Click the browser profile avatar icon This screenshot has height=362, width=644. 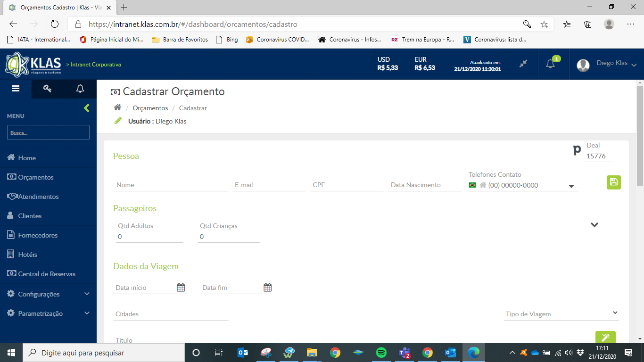609,24
